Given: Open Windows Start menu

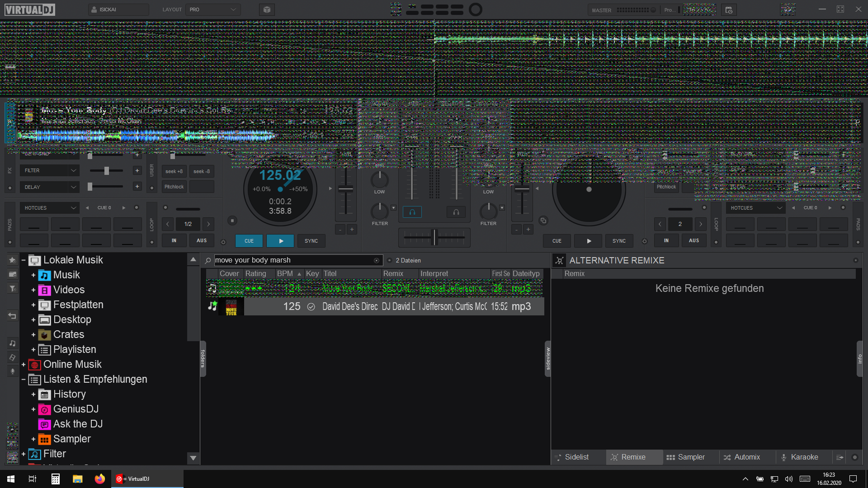Looking at the screenshot, I should tap(11, 479).
